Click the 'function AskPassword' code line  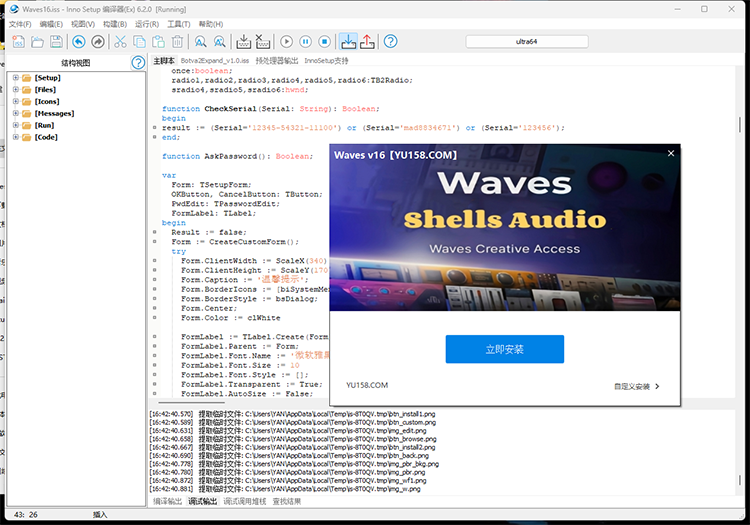coord(237,156)
